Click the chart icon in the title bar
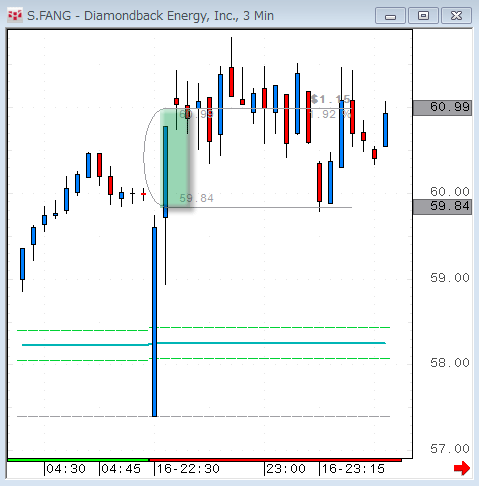 coord(15,15)
